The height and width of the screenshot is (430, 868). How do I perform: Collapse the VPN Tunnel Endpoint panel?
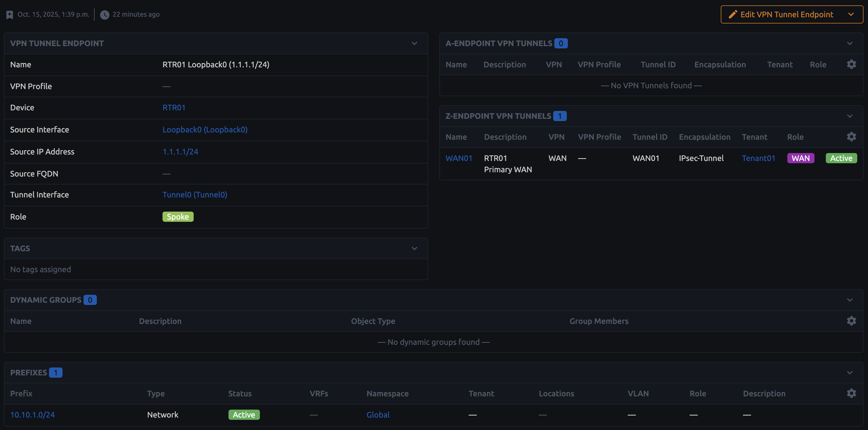tap(414, 44)
